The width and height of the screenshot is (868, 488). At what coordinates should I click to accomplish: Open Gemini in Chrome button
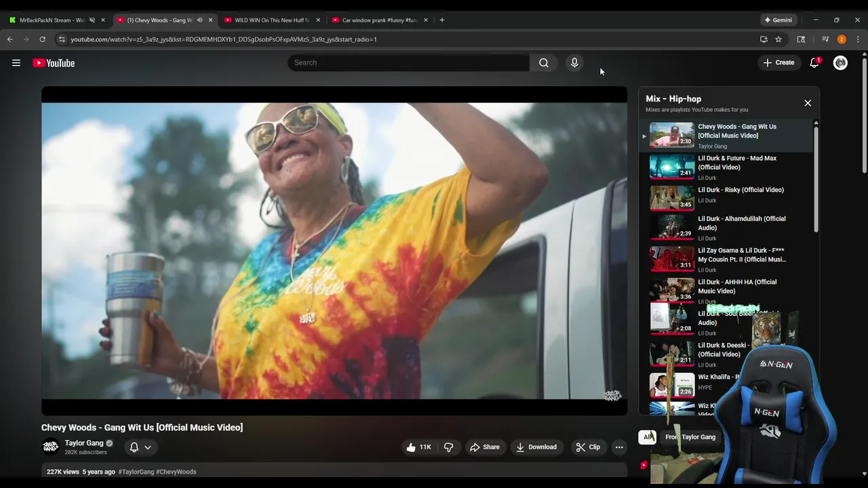tap(778, 20)
